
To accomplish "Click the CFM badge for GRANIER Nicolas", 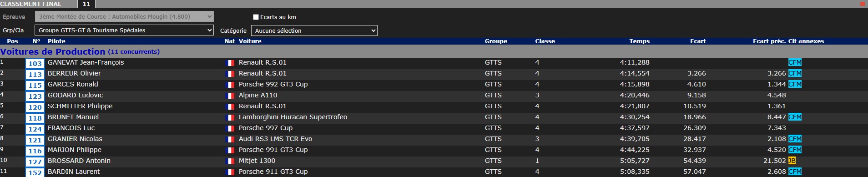I will click(795, 139).
